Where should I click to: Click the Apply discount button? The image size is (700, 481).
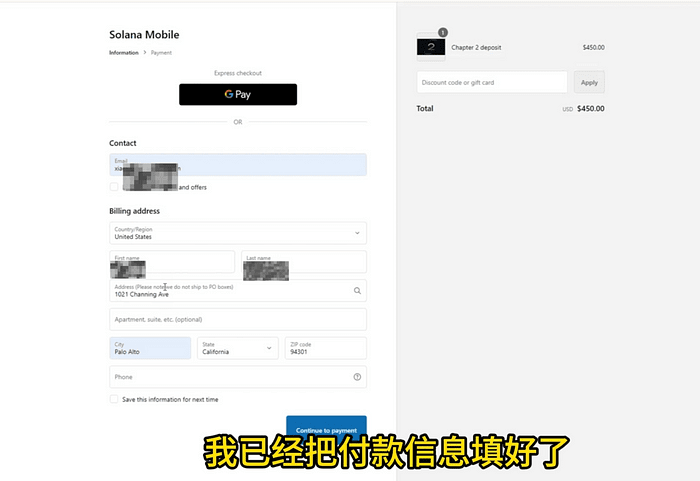click(589, 83)
